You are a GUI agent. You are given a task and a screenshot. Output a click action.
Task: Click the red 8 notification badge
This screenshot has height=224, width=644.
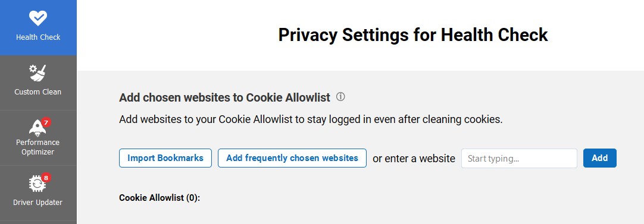46,178
